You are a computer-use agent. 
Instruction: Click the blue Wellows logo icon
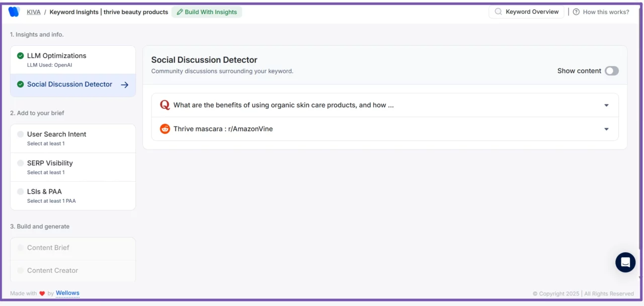click(x=14, y=12)
